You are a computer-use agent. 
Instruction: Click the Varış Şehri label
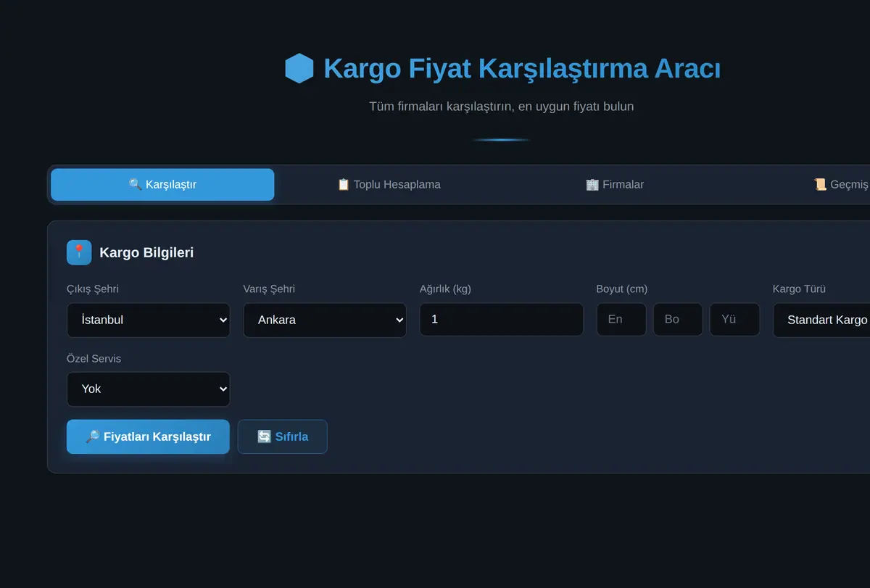[x=269, y=289]
